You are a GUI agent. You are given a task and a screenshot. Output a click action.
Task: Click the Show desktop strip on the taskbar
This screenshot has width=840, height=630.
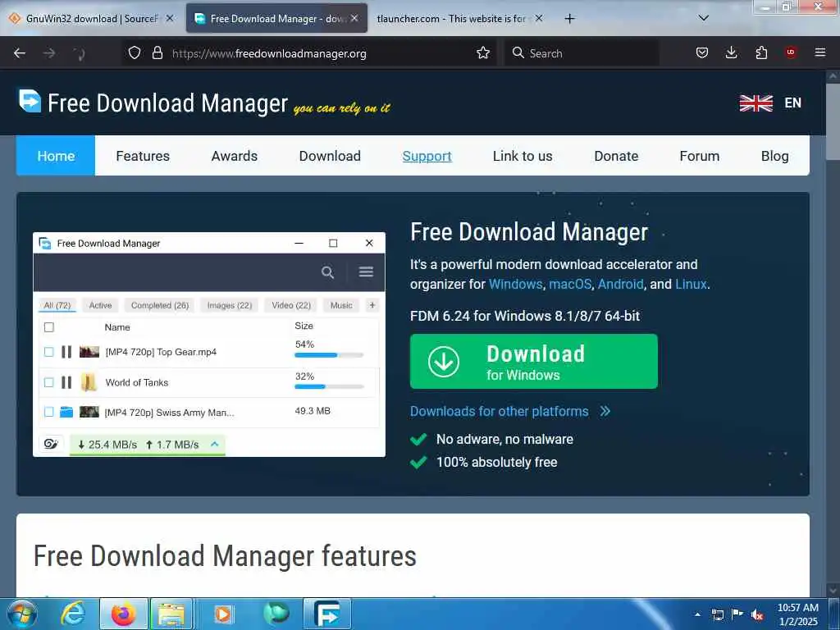click(834, 614)
